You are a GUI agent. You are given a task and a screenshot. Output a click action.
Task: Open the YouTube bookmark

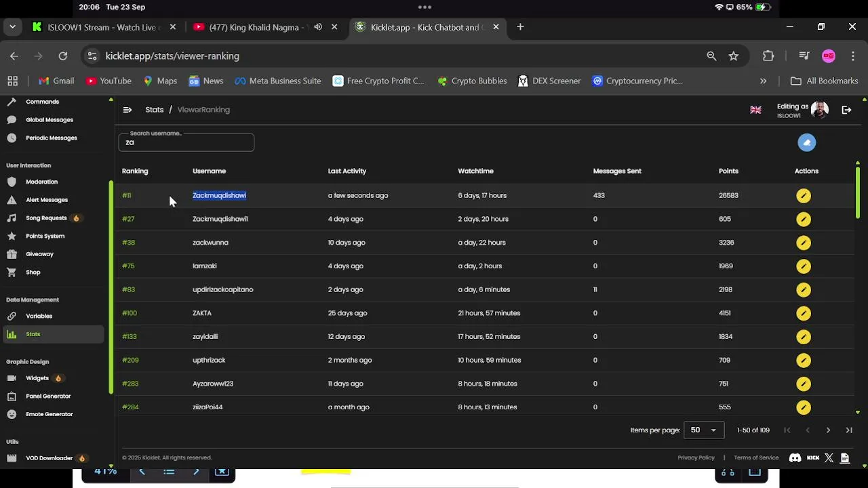(x=108, y=81)
